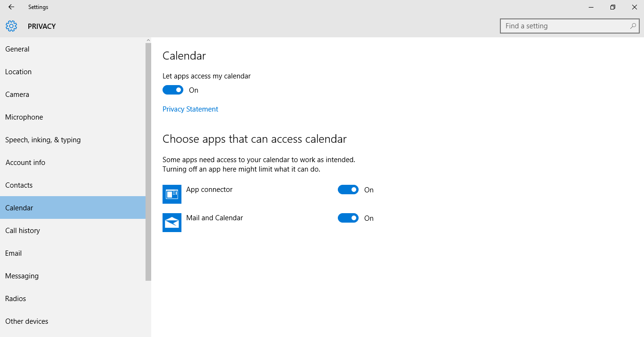Click the App connector app icon
The width and height of the screenshot is (644, 337).
click(x=172, y=194)
